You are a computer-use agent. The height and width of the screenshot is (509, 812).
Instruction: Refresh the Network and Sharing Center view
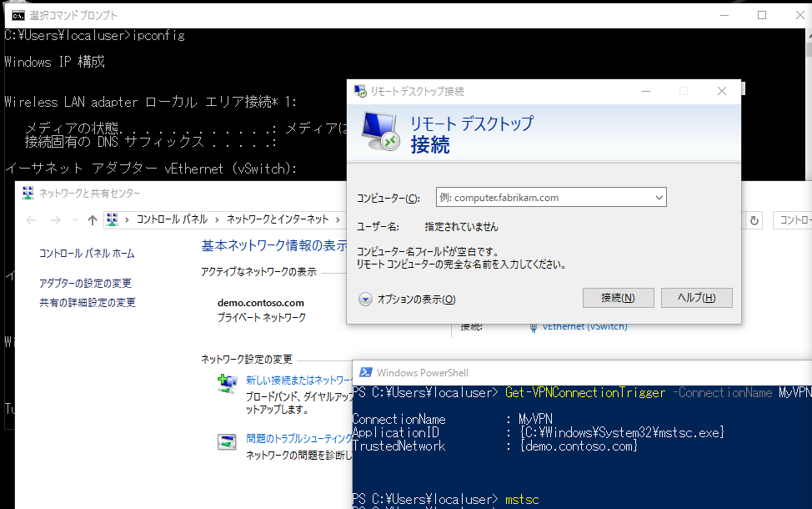click(x=754, y=221)
